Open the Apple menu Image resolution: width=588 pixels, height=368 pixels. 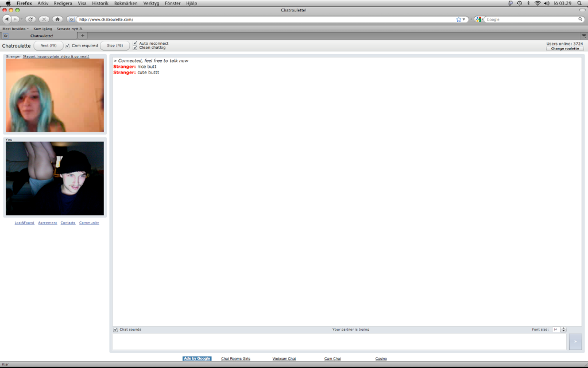click(x=8, y=3)
